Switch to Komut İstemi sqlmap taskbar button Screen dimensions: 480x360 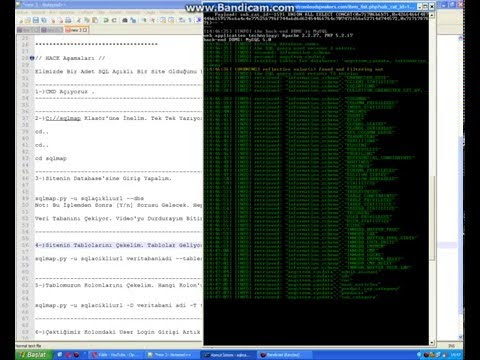(x=229, y=355)
